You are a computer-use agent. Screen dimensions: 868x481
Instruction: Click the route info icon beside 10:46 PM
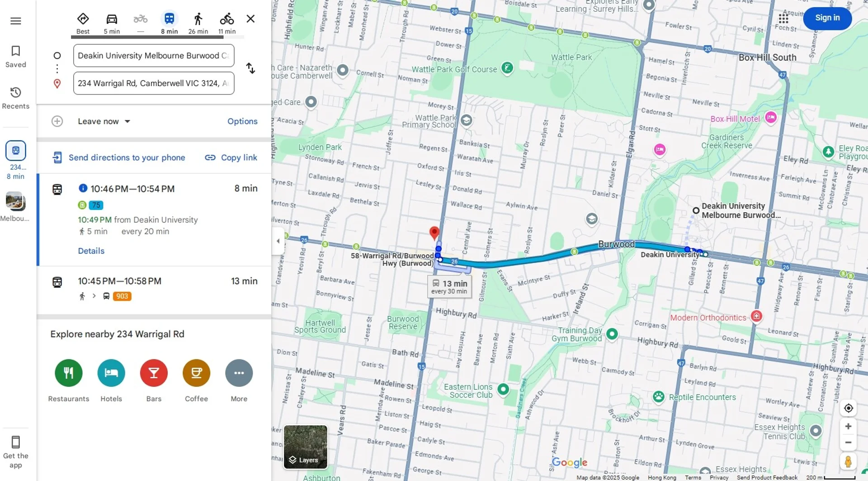(x=83, y=188)
